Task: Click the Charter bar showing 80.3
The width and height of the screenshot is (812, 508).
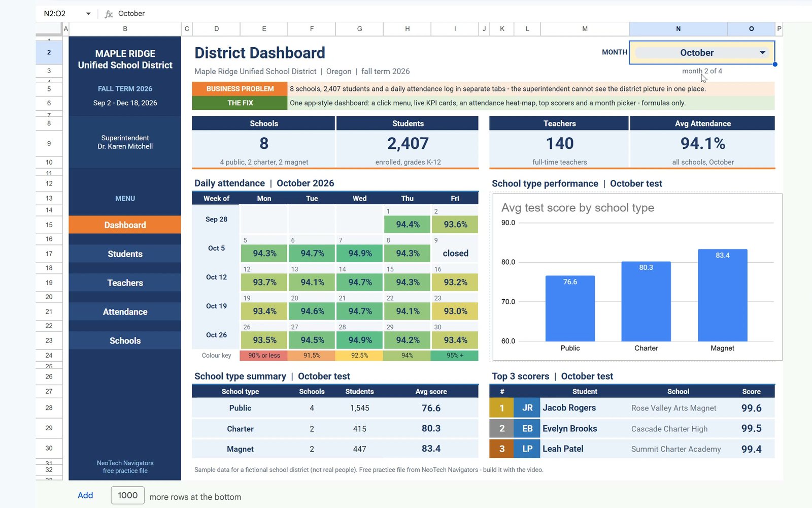Action: (x=646, y=301)
